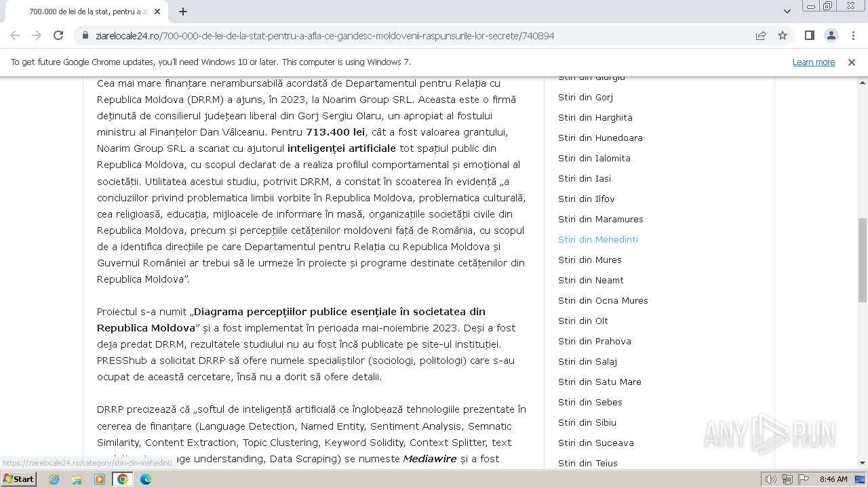This screenshot has width=868, height=488.
Task: Open Stiri din Ialomita
Action: (594, 158)
